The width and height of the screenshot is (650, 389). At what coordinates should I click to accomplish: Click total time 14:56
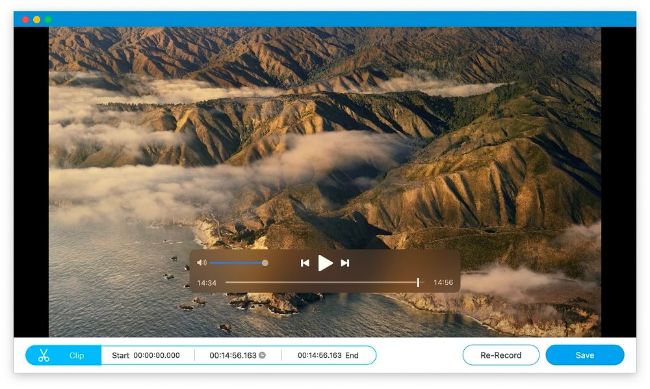[443, 282]
